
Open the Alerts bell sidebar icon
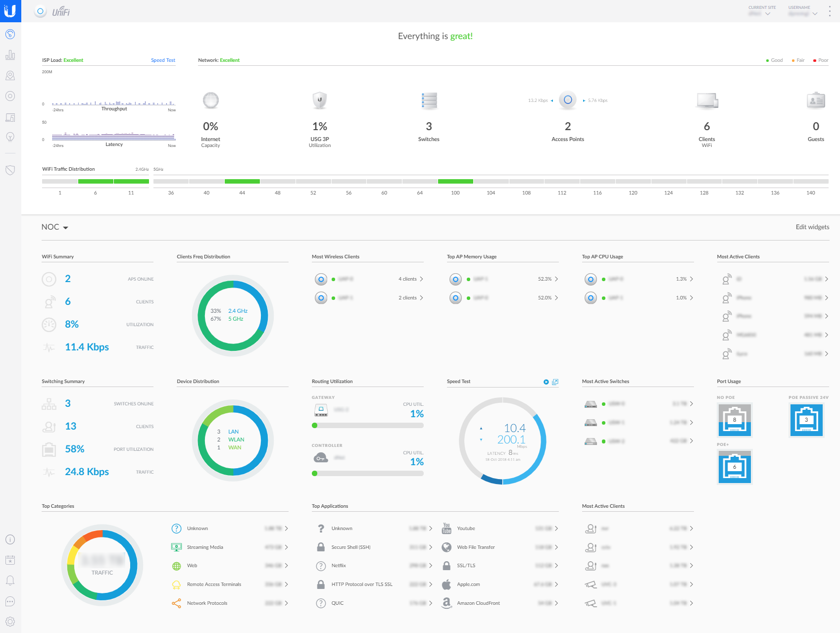pyautogui.click(x=10, y=581)
